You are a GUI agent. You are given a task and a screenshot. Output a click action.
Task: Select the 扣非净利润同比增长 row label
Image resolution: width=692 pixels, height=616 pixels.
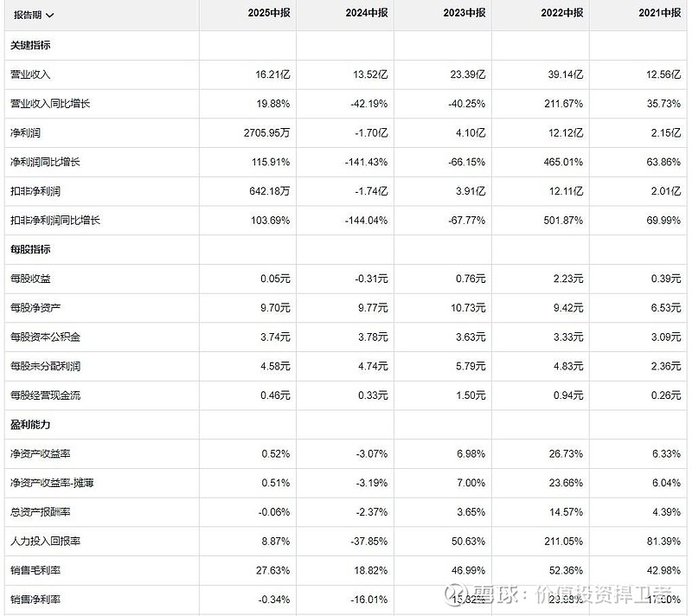coord(55,221)
